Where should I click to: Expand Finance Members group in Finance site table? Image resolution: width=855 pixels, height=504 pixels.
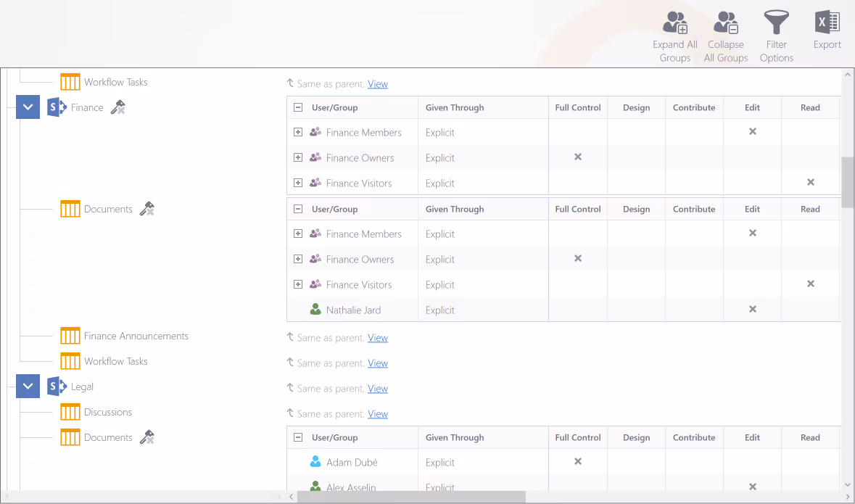pos(298,132)
